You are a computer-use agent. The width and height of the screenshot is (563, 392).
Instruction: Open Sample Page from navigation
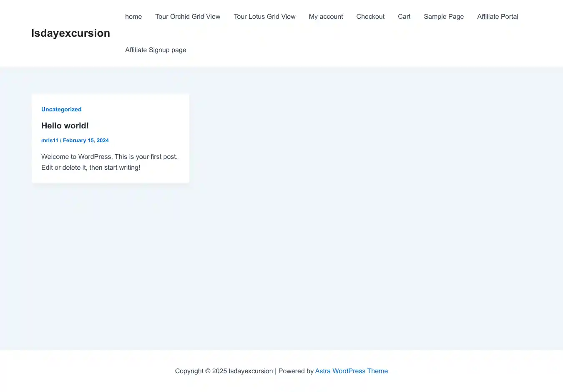[444, 17]
